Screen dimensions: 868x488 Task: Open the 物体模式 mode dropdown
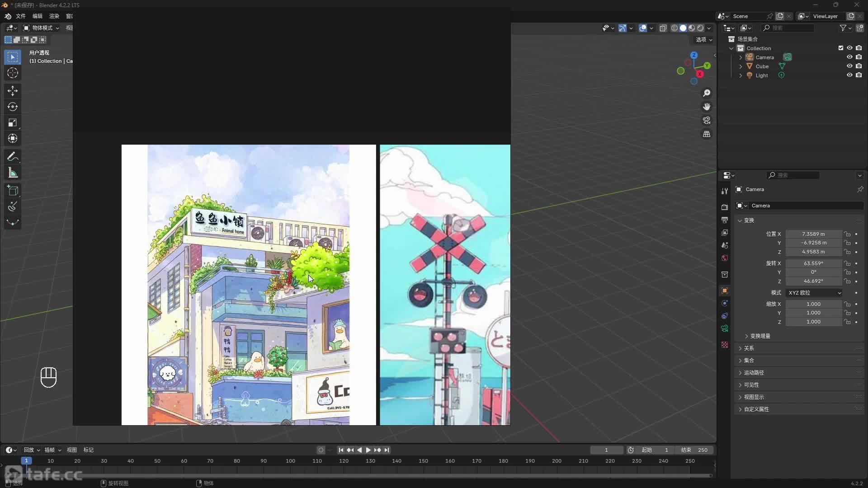tap(42, 28)
